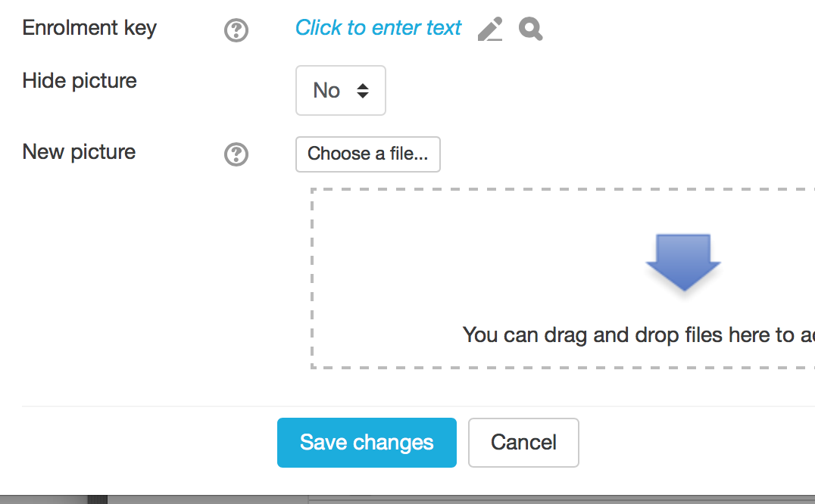Click the gray bar at window bottom
This screenshot has width=815, height=504.
[407, 499]
